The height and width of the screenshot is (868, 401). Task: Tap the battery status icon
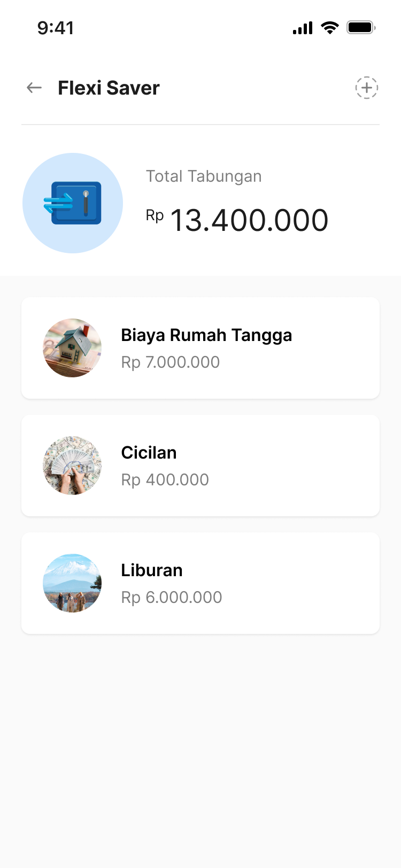[361, 28]
